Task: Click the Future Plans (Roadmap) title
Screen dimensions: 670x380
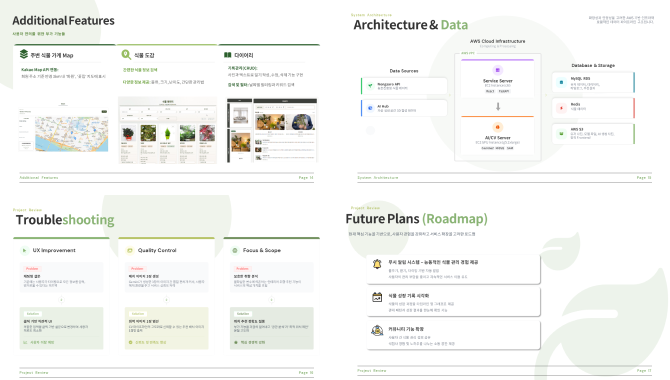Action: click(x=417, y=219)
